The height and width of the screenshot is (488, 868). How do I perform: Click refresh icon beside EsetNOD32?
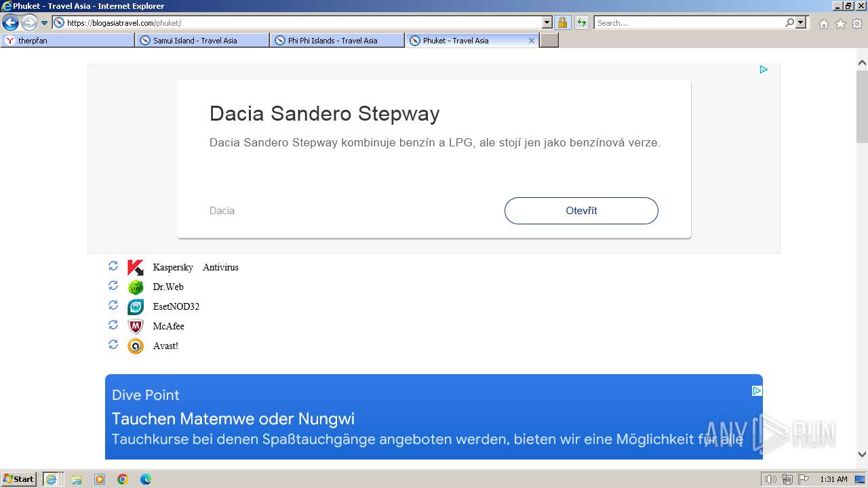pos(113,305)
